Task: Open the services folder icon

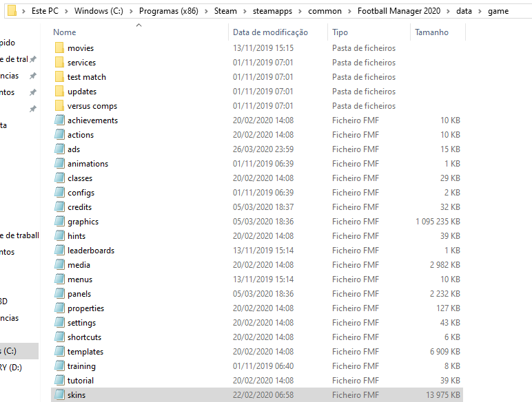Action: [x=59, y=63]
